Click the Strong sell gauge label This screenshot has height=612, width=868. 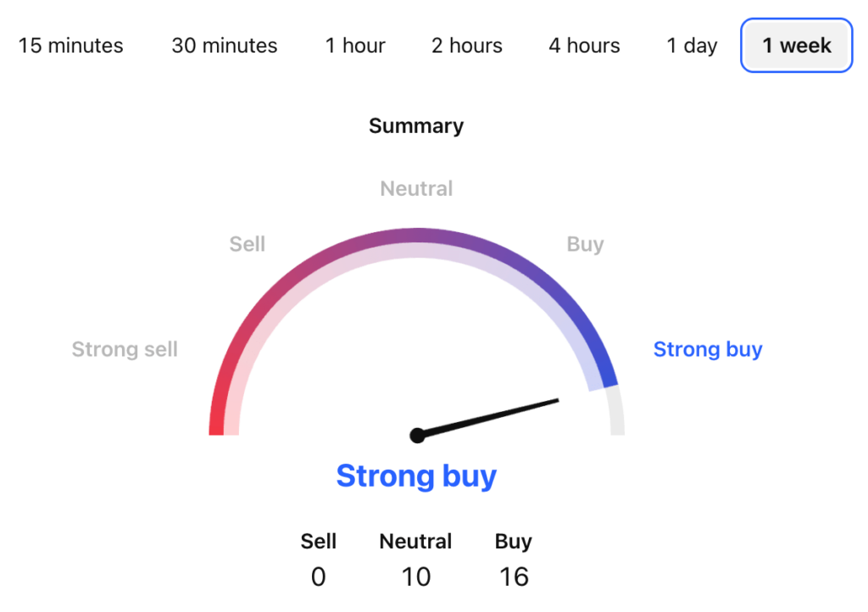click(x=124, y=349)
